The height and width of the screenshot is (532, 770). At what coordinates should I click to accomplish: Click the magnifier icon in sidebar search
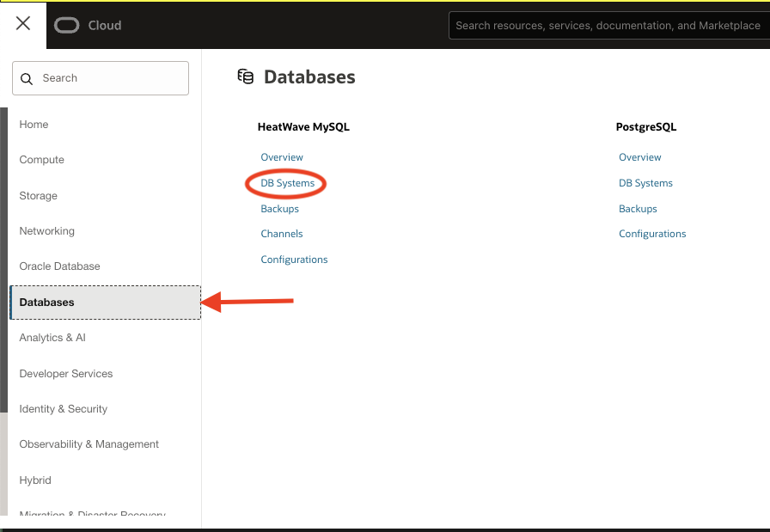tap(27, 78)
